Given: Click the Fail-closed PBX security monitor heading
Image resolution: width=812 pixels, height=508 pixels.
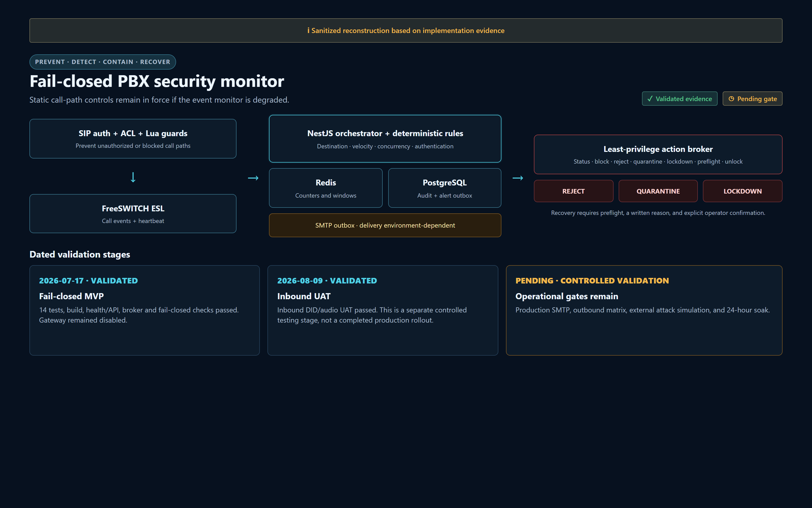Looking at the screenshot, I should (157, 81).
